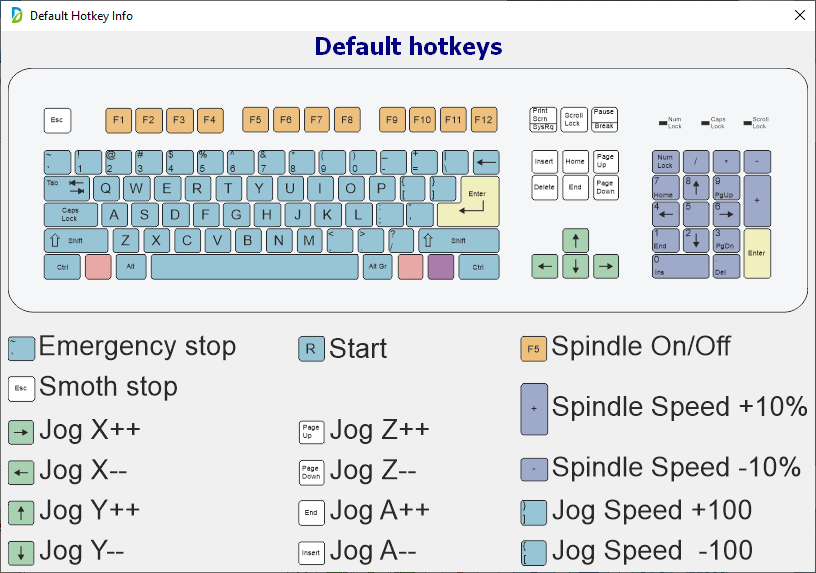Click the F1 key on the keyboard diagram
Screen dimensions: 816x573
tap(119, 120)
